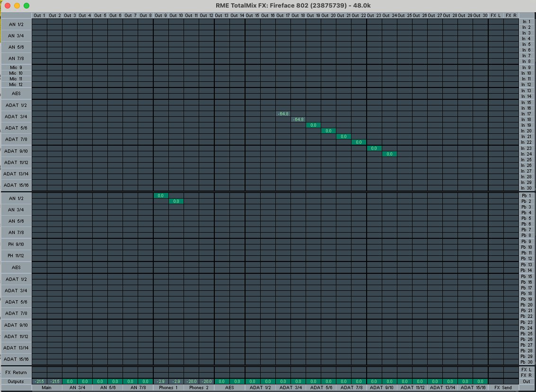This screenshot has width=536, height=392.
Task: Click the Main output label at the bottom
Action: [x=47, y=388]
